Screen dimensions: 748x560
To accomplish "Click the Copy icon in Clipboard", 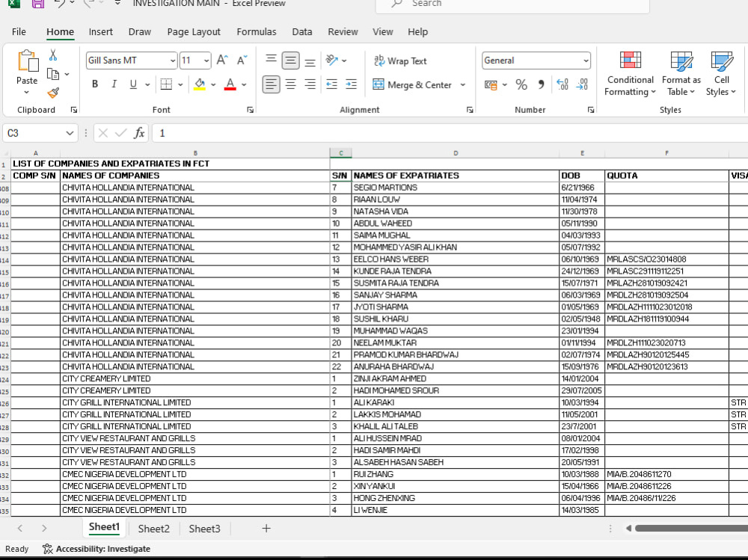I will coord(53,74).
